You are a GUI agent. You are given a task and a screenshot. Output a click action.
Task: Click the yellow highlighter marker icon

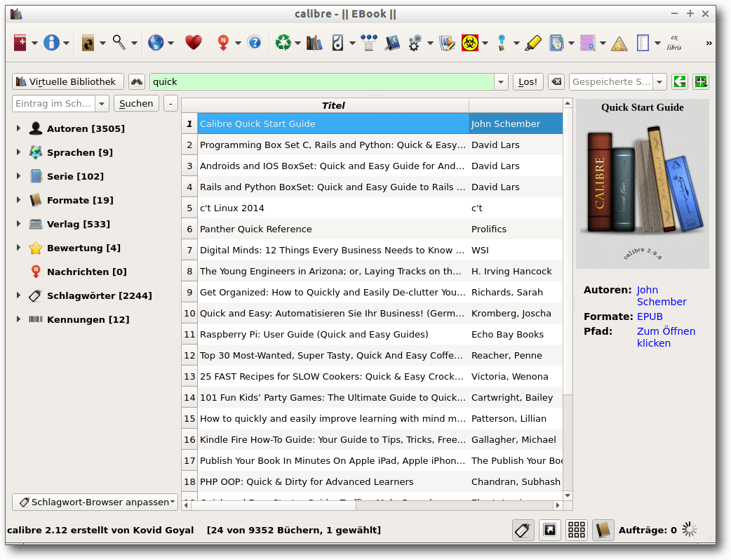[x=533, y=43]
